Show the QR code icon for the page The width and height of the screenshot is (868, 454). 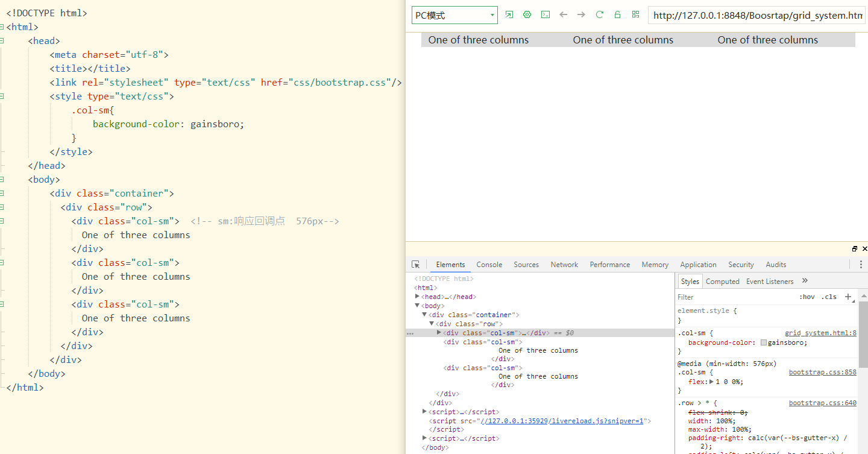(x=635, y=15)
